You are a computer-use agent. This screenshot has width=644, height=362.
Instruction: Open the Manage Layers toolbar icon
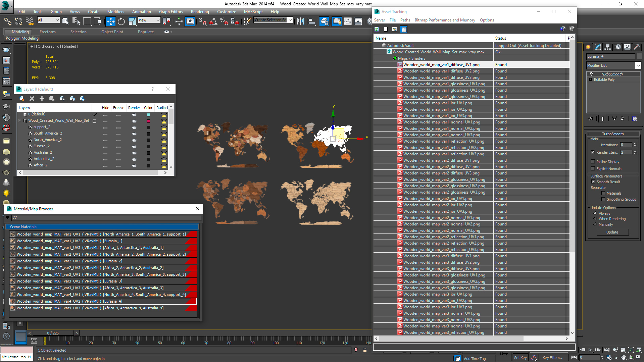[x=324, y=21]
